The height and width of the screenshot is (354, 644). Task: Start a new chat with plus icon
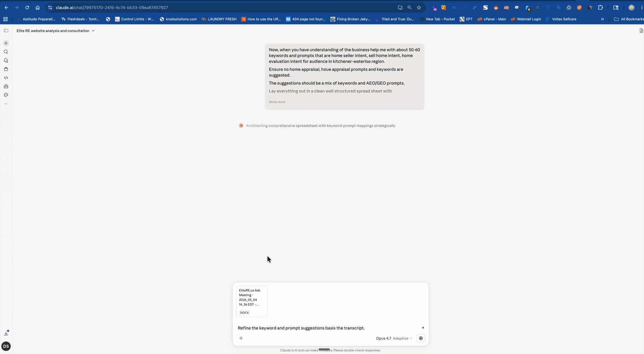click(x=6, y=43)
